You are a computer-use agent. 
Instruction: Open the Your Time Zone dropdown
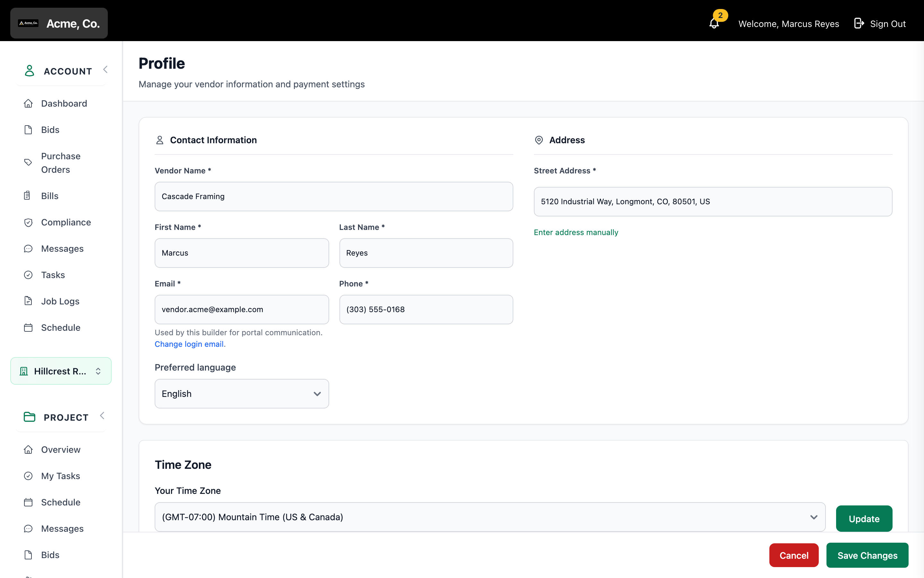point(490,517)
